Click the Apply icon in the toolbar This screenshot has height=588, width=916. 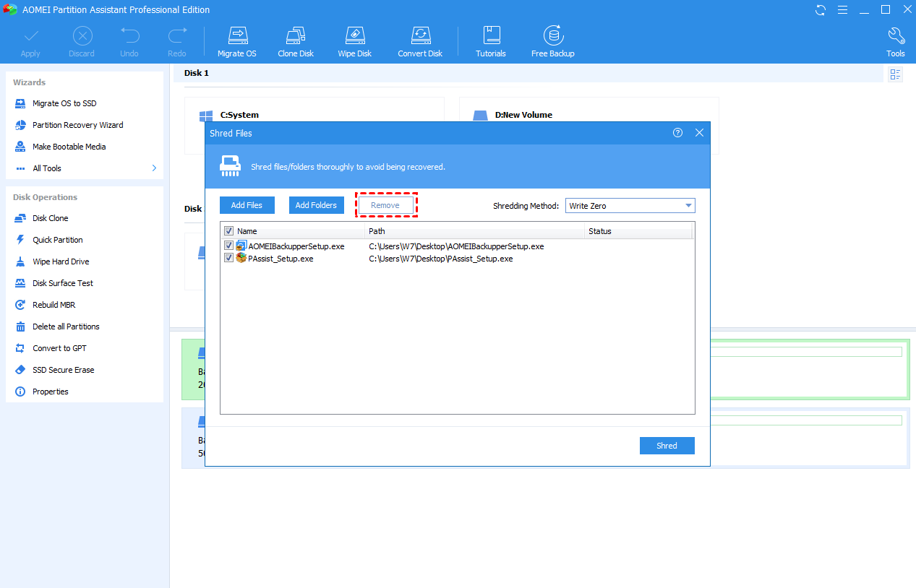point(30,40)
